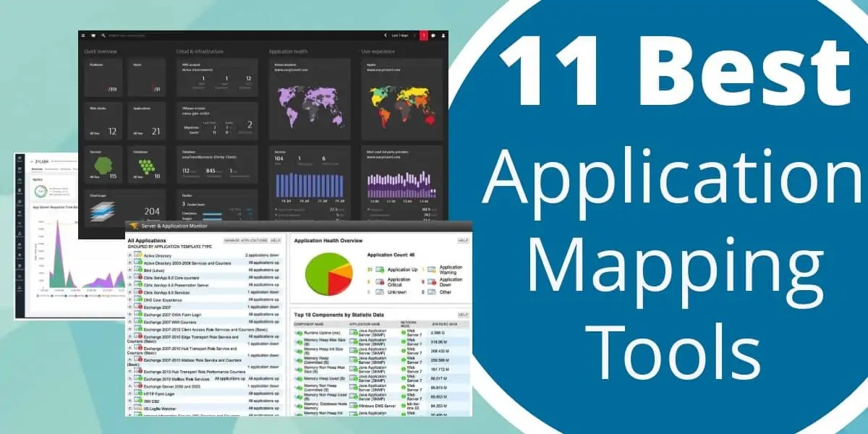This screenshot has height=434, width=868.
Task: Click the green up-status icon beside HTTP Form Login
Action: (x=139, y=393)
